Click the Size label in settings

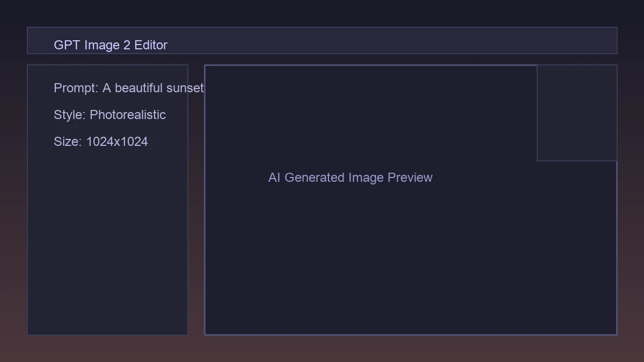pyautogui.click(x=67, y=142)
